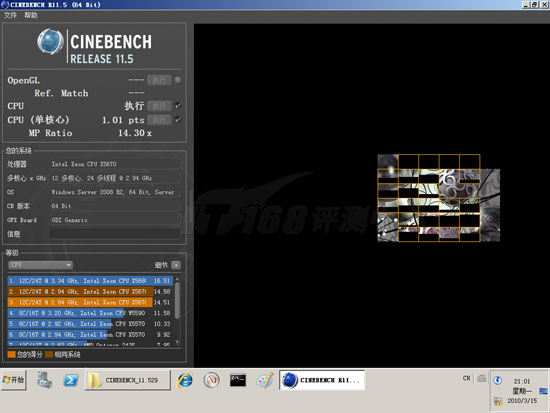Click the ranking list scroll down arrow
This screenshot has height=413, width=550.
[x=177, y=342]
